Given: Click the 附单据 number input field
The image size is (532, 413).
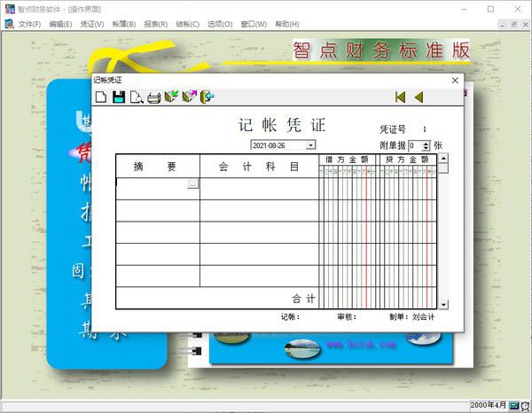Looking at the screenshot, I should pyautogui.click(x=415, y=146).
